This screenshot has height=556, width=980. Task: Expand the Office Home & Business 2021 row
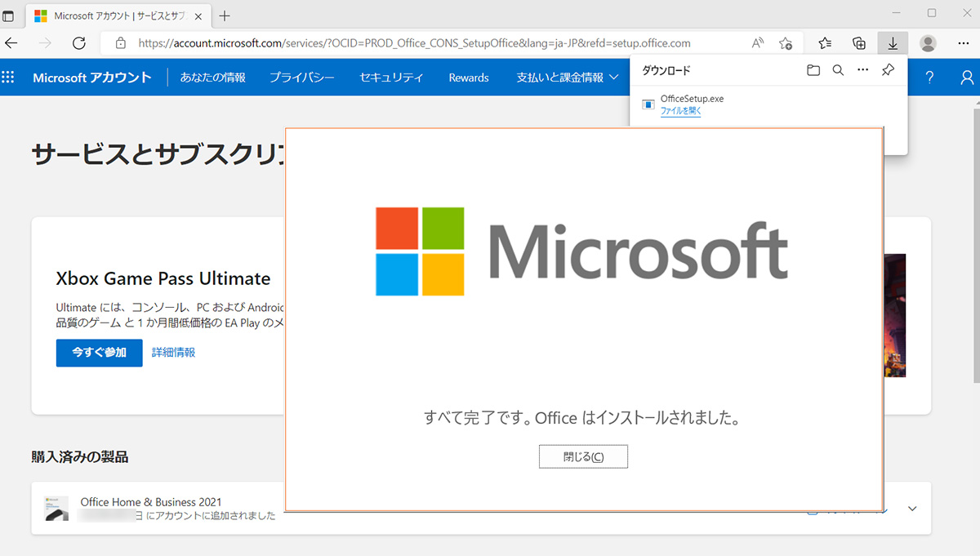[x=912, y=509]
